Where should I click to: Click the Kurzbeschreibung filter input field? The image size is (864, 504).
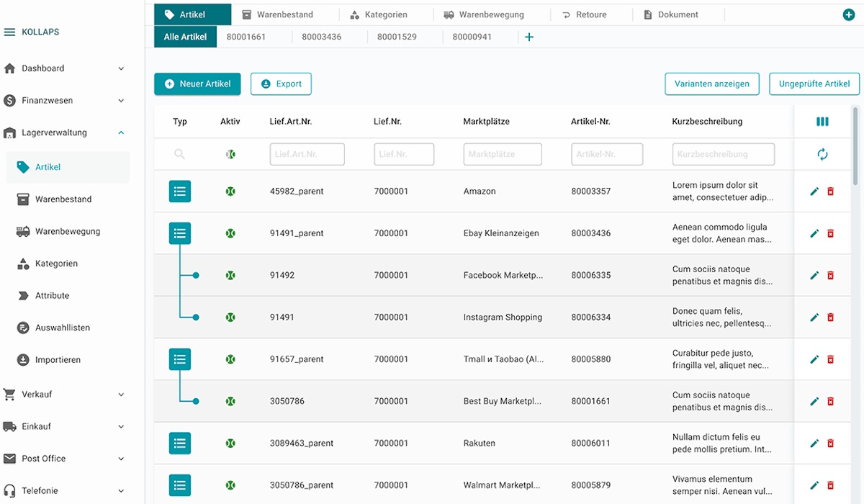click(723, 154)
